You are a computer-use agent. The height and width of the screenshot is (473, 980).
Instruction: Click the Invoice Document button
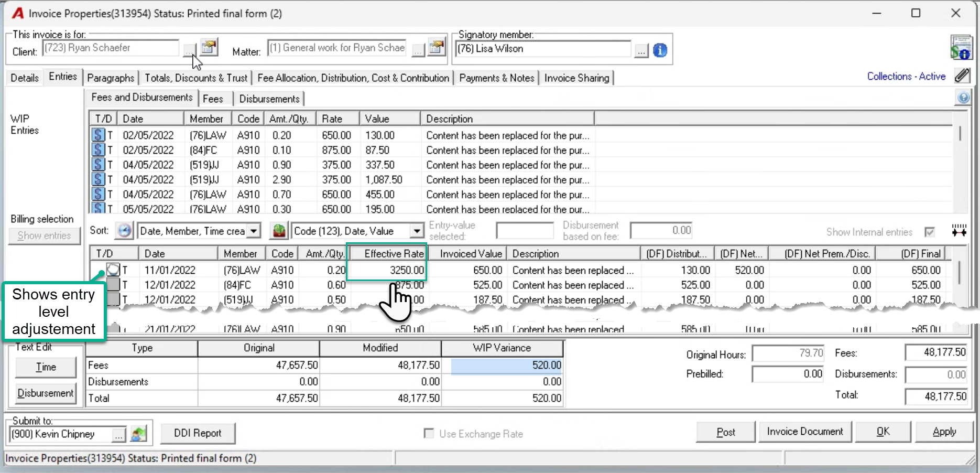pyautogui.click(x=805, y=432)
